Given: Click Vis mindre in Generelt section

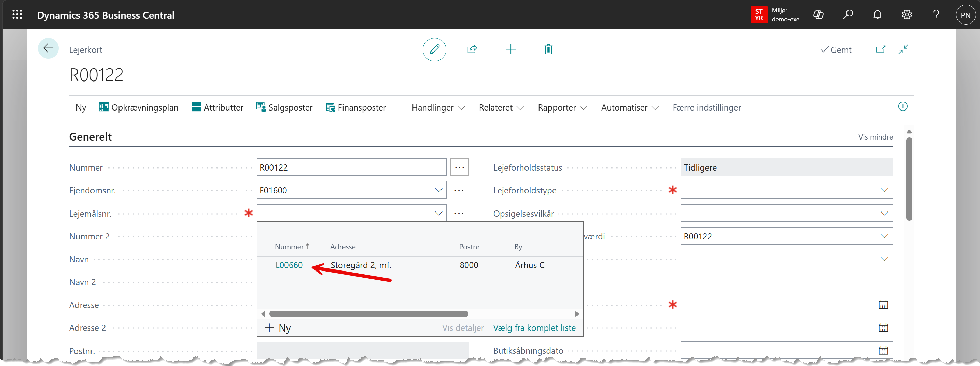Looking at the screenshot, I should click(x=875, y=137).
